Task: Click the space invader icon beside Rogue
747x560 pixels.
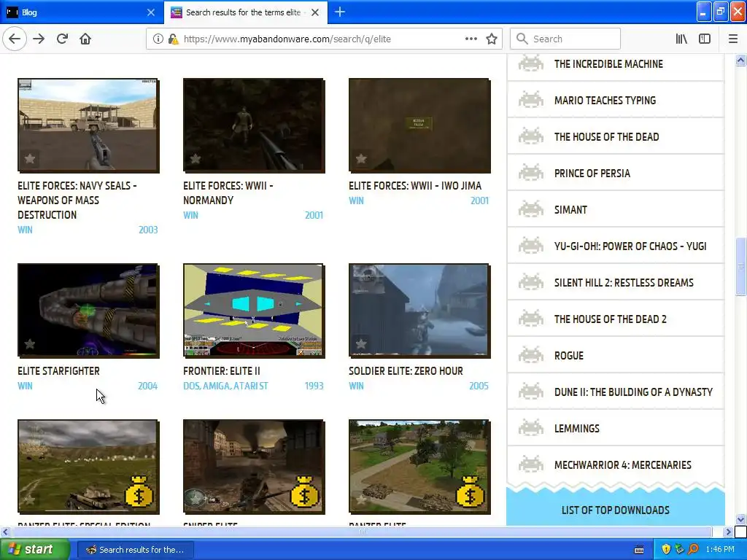Action: tap(531, 355)
